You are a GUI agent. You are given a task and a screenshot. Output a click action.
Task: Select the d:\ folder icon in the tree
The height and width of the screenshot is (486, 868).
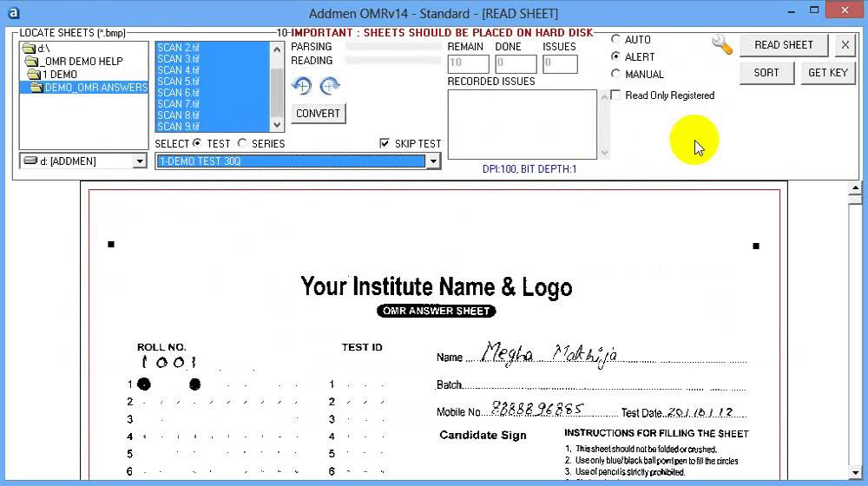[29, 49]
